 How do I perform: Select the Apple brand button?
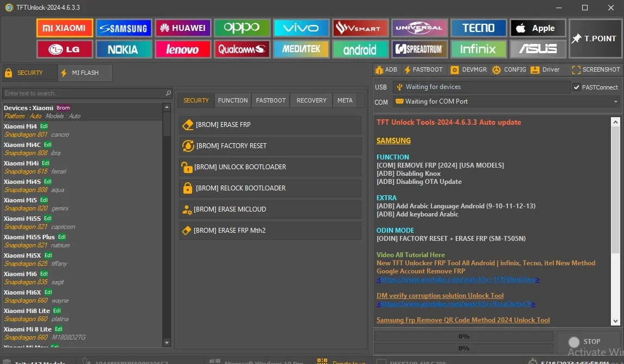pyautogui.click(x=538, y=28)
